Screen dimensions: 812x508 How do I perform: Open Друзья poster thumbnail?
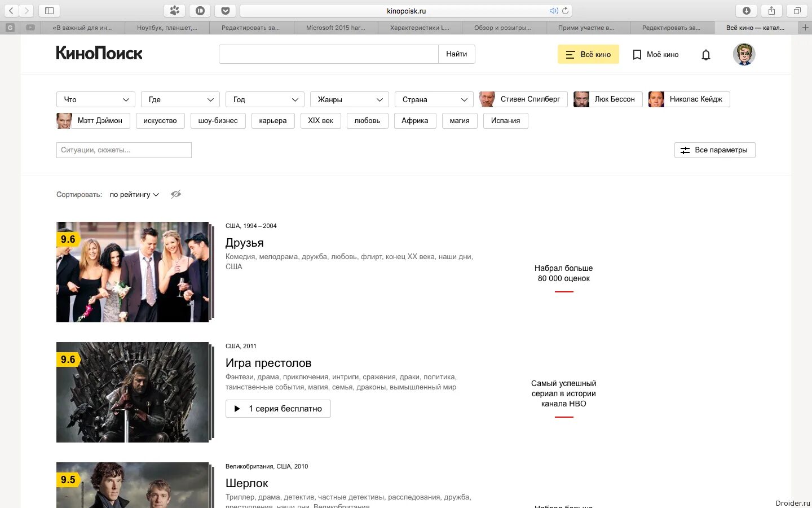133,272
